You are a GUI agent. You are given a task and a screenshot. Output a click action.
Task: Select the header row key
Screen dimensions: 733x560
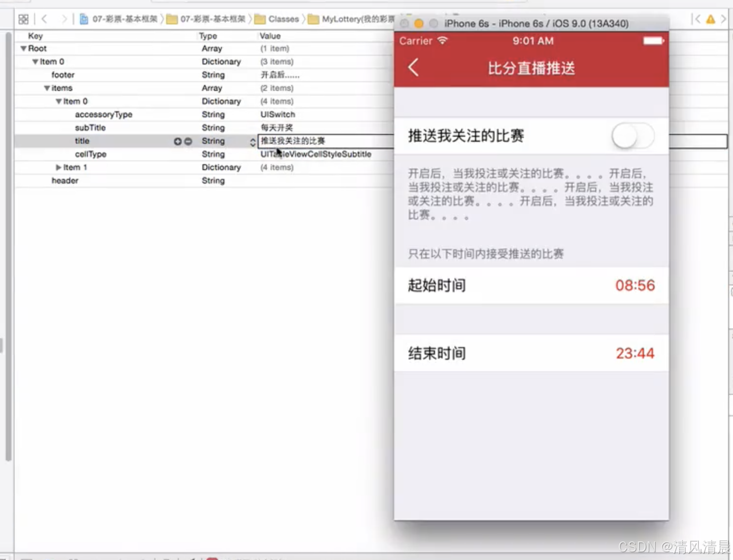[x=65, y=180]
